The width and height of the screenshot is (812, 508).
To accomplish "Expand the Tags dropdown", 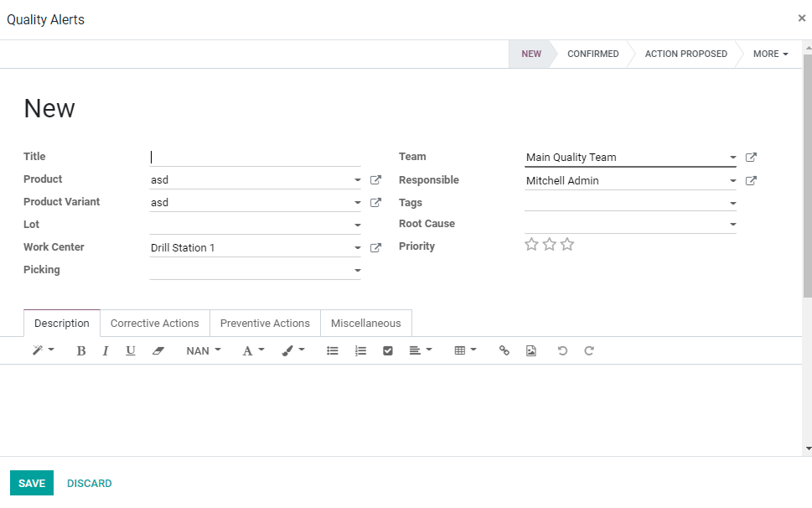I will (732, 204).
